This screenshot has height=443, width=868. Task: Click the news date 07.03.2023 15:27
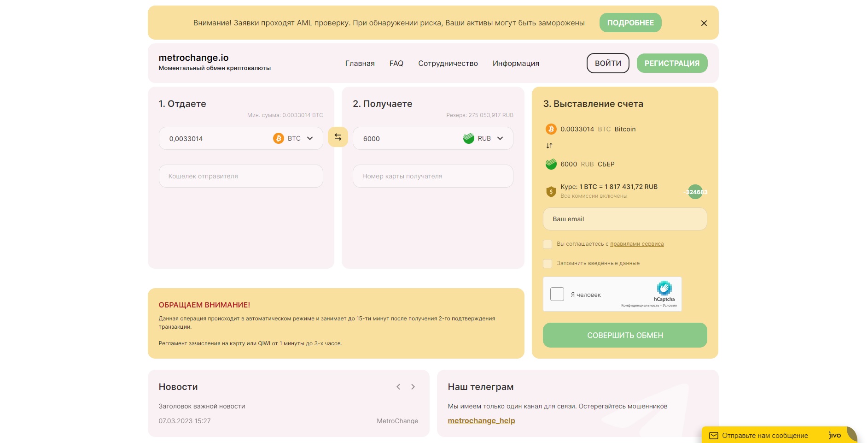click(x=185, y=421)
